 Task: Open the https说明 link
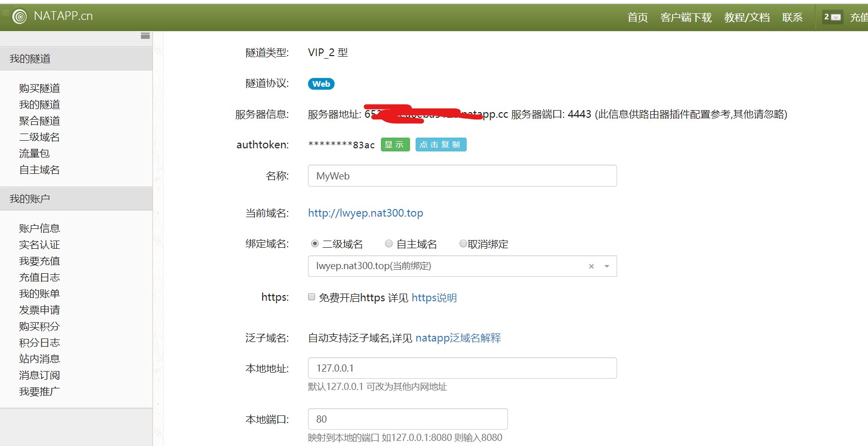point(434,298)
